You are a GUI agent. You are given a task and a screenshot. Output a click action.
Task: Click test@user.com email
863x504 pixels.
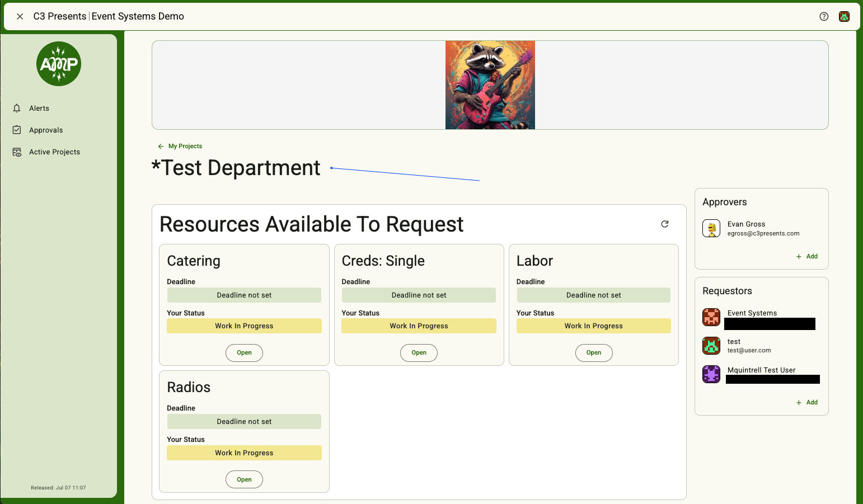tap(749, 350)
